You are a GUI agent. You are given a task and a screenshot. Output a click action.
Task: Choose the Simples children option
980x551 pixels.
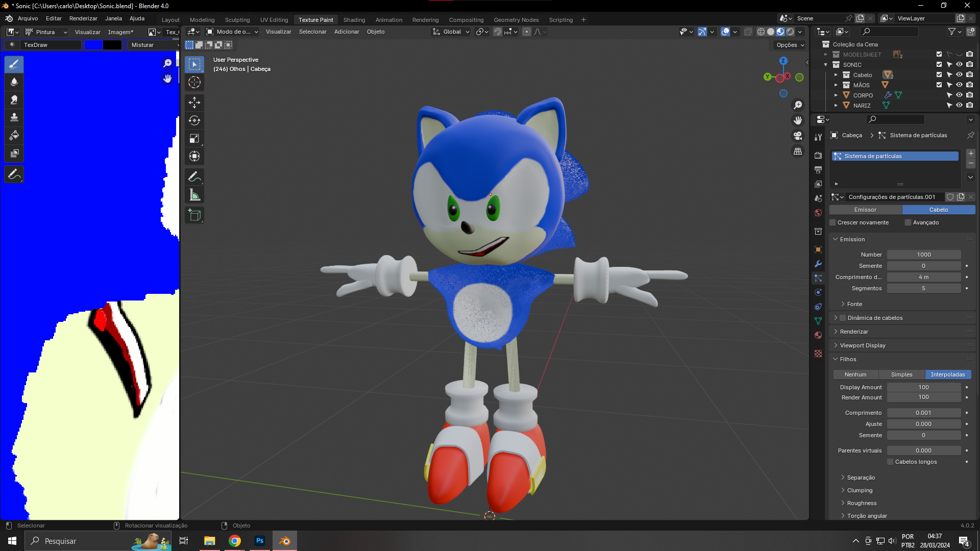pyautogui.click(x=901, y=374)
